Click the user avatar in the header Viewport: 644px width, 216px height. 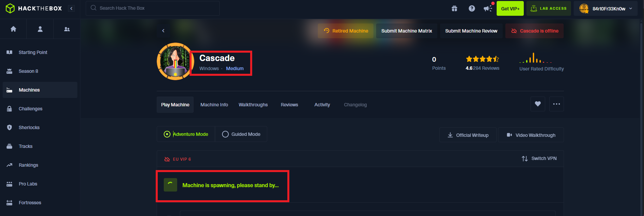584,8
